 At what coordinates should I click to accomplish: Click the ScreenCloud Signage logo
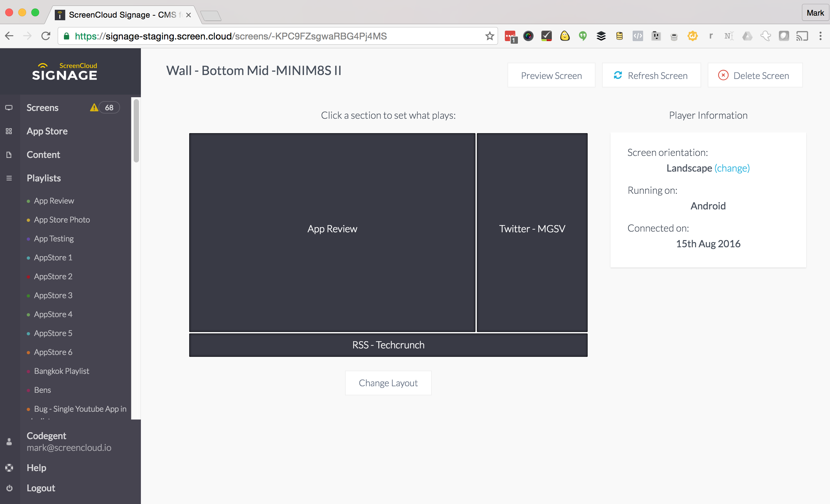click(65, 71)
